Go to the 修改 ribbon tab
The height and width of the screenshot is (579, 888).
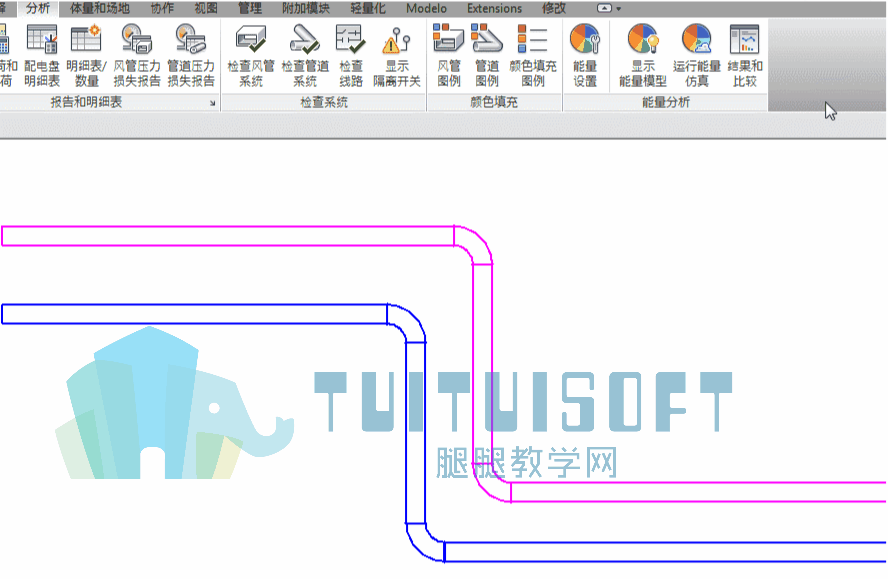point(553,8)
